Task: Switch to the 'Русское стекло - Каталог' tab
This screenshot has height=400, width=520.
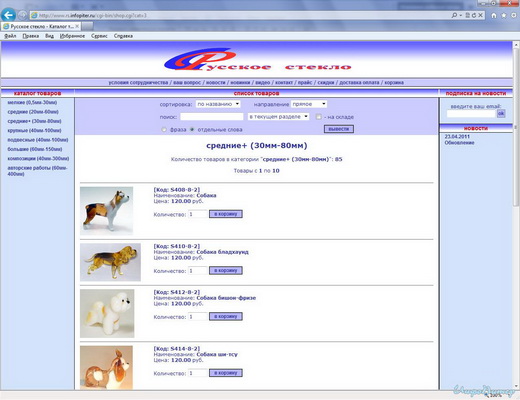Action: point(41,26)
